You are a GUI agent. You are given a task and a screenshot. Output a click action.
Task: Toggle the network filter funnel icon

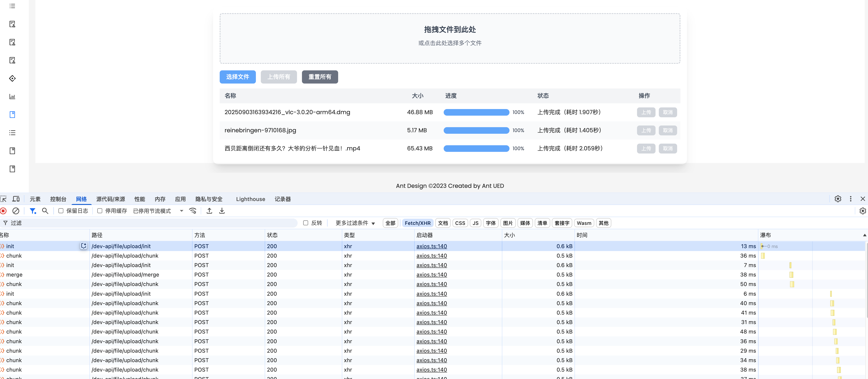tap(33, 211)
